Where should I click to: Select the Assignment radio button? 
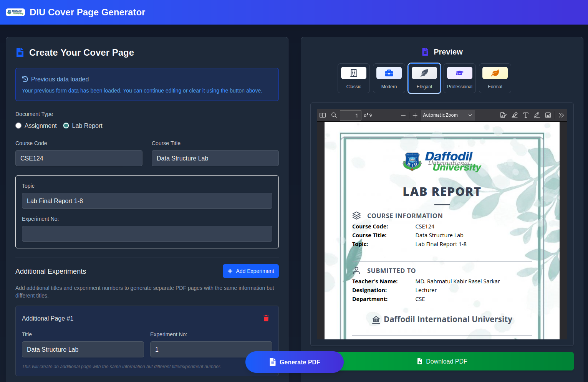[18, 126]
